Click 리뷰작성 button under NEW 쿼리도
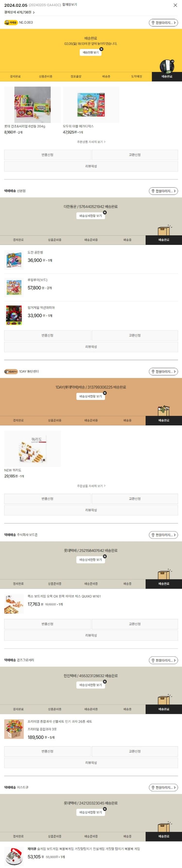This screenshot has height=868, width=182. coord(91,510)
